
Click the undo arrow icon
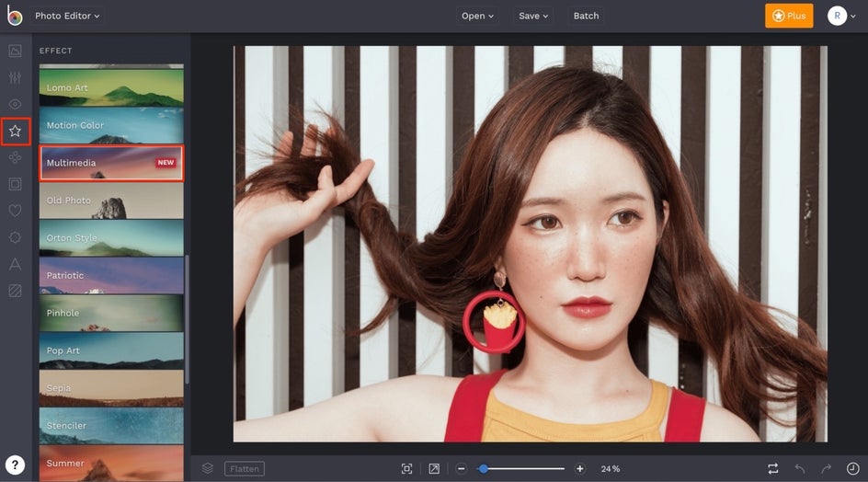pos(800,469)
